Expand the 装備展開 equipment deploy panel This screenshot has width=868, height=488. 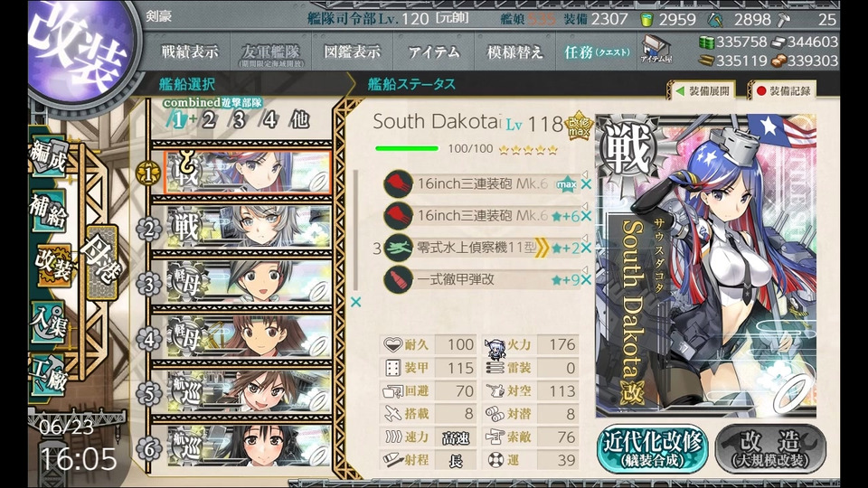[703, 90]
